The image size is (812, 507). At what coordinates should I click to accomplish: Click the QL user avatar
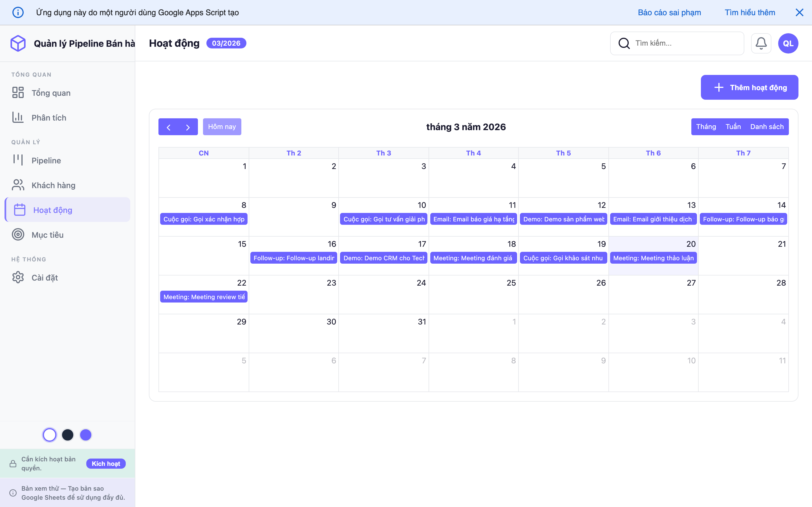tap(788, 43)
